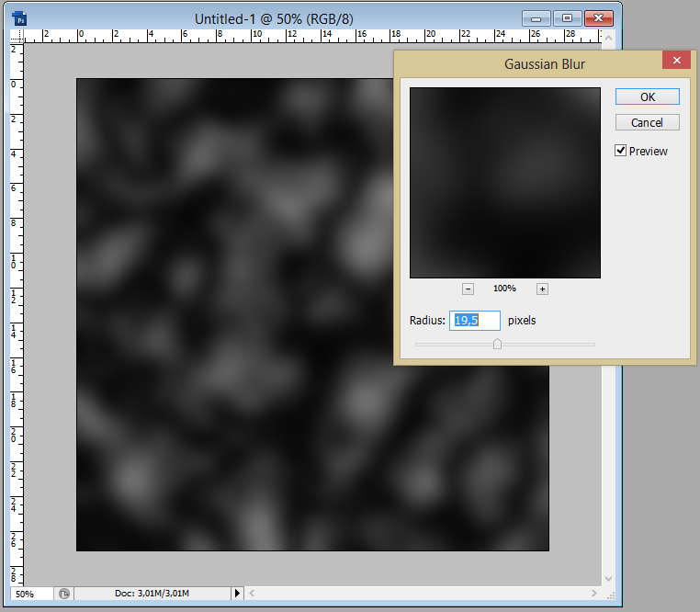Close the Untitled-1 document window
The image size is (700, 612).
[x=599, y=18]
